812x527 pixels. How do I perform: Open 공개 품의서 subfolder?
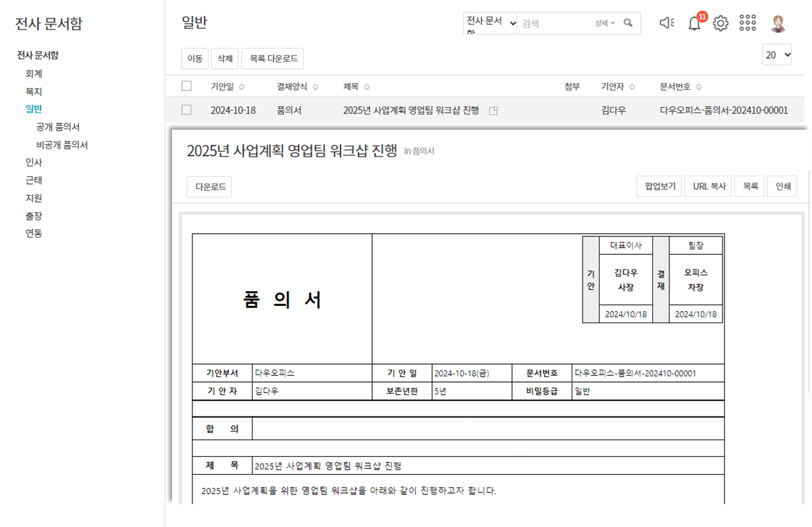point(58,127)
